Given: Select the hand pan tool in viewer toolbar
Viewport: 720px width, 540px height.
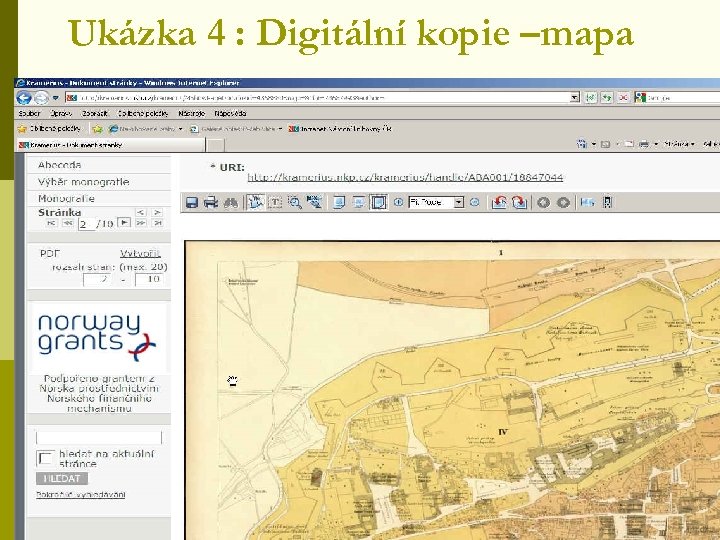Looking at the screenshot, I should [x=255, y=202].
